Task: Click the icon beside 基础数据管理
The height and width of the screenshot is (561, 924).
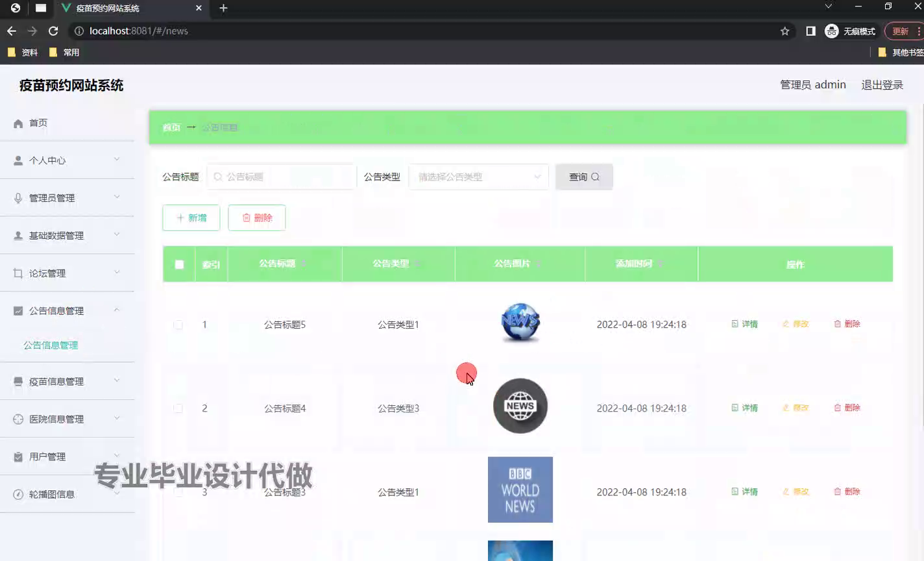Action: [18, 236]
